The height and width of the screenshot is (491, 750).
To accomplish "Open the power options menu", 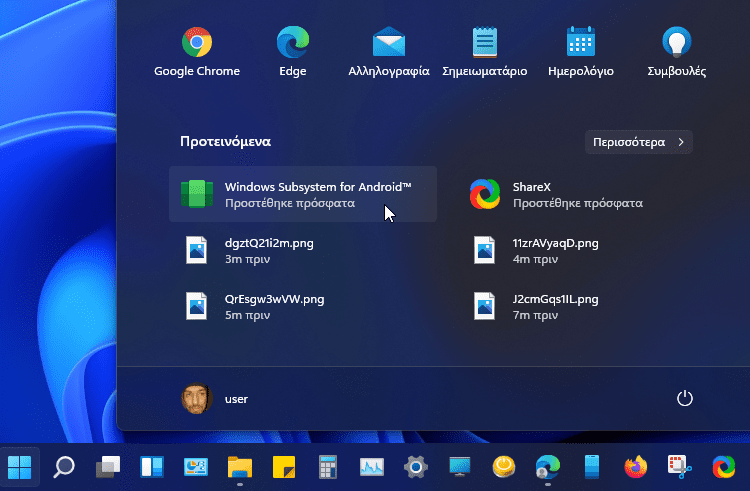I will [685, 398].
